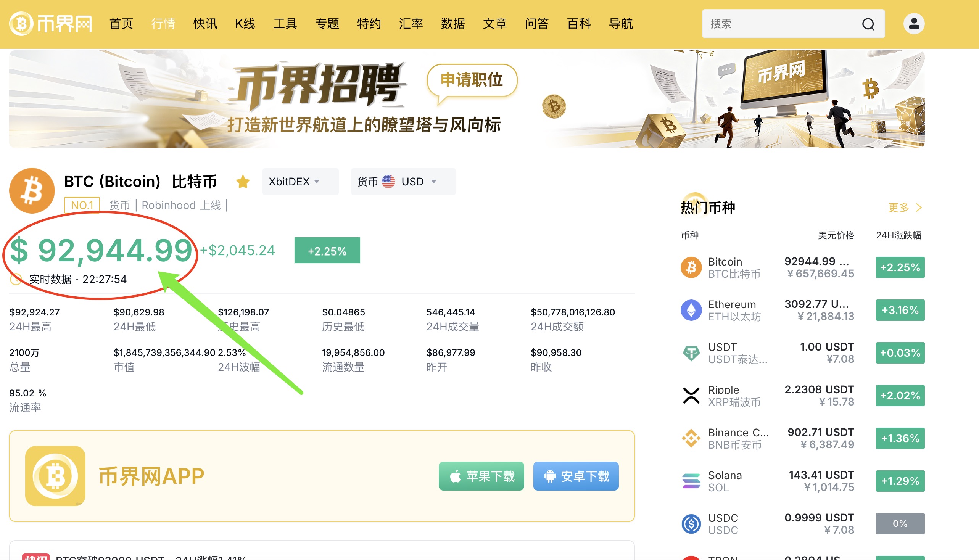The height and width of the screenshot is (560, 979).
Task: Click the search magnifier icon
Action: click(868, 24)
